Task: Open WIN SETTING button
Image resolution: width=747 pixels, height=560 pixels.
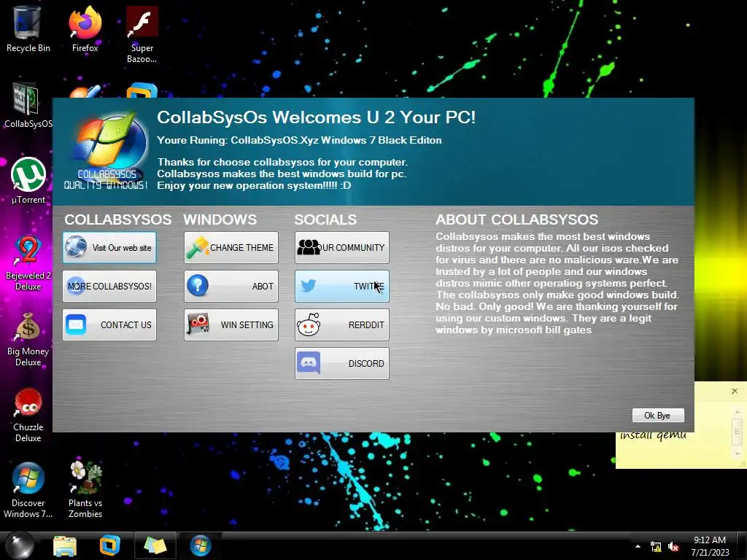Action: 231,324
